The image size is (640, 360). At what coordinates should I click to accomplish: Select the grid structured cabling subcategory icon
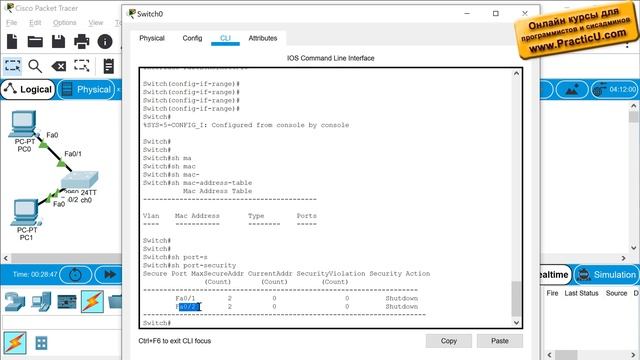tap(41, 343)
